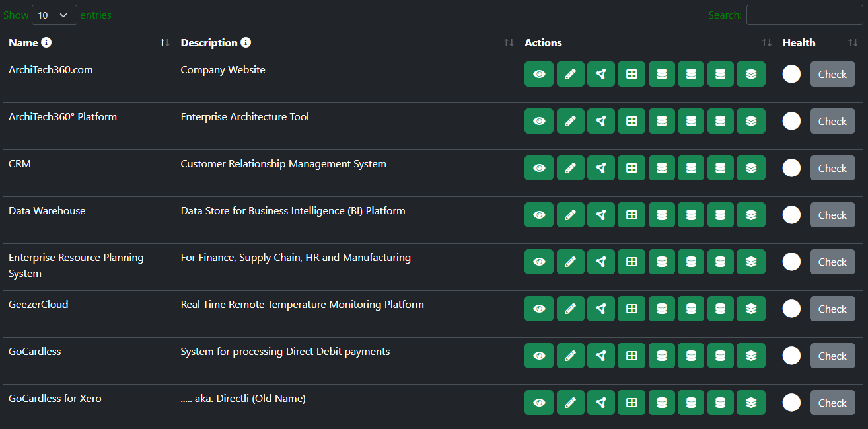Sort by Description using its sort arrows
This screenshot has height=429, width=868.
509,42
